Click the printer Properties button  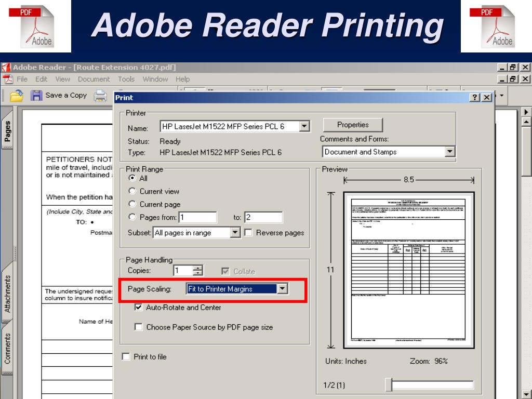click(x=353, y=125)
